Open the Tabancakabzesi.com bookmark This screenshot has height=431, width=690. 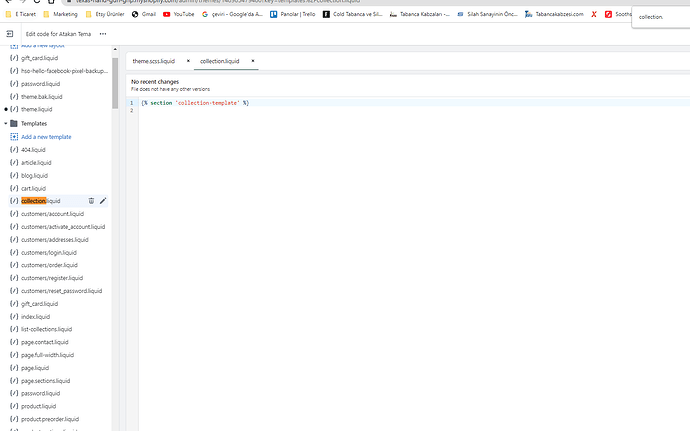[554, 14]
